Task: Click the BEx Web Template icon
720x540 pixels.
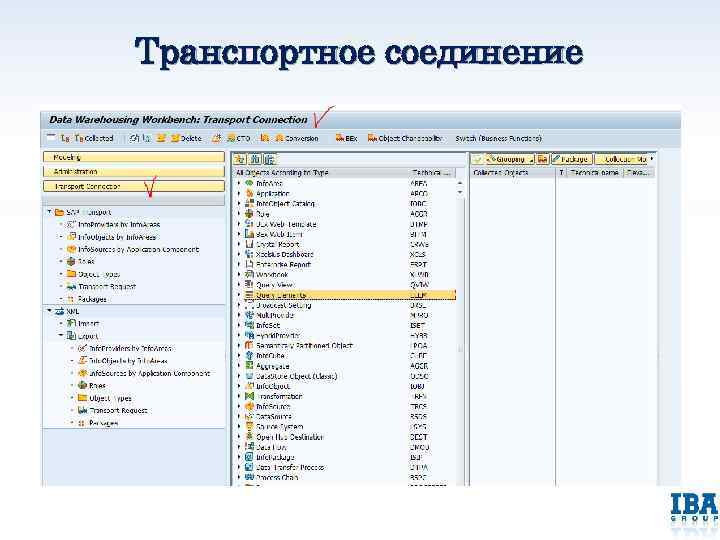Action: 249,224
